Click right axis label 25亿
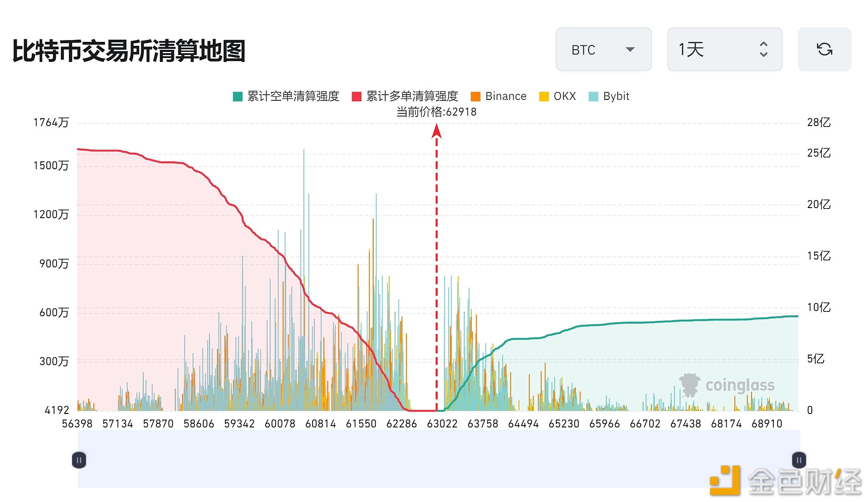 819,153
